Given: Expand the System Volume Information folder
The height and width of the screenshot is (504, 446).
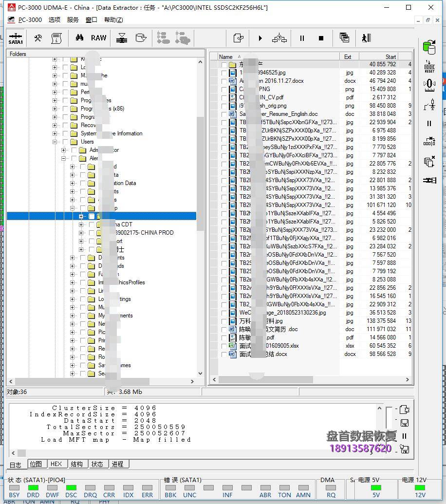Looking at the screenshot, I should pos(55,133).
